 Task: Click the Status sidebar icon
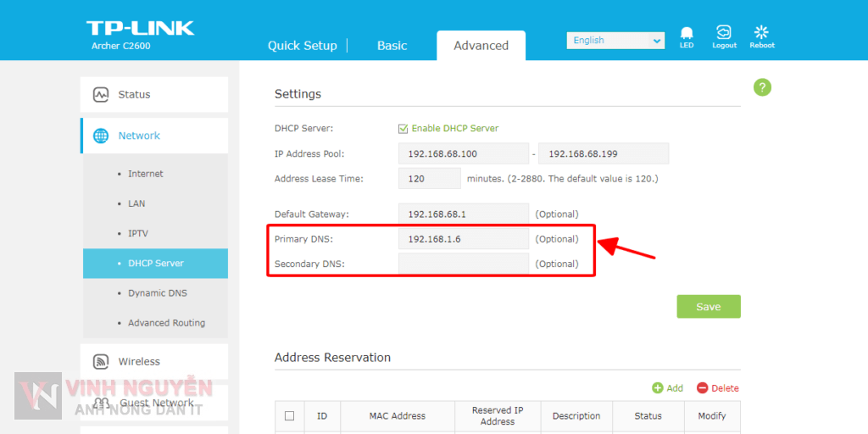[x=101, y=95]
